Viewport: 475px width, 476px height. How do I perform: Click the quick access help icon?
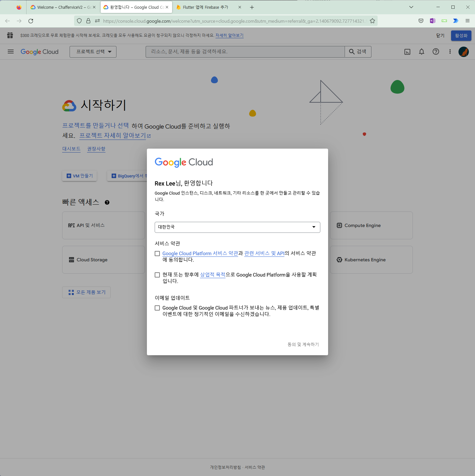pos(107,202)
